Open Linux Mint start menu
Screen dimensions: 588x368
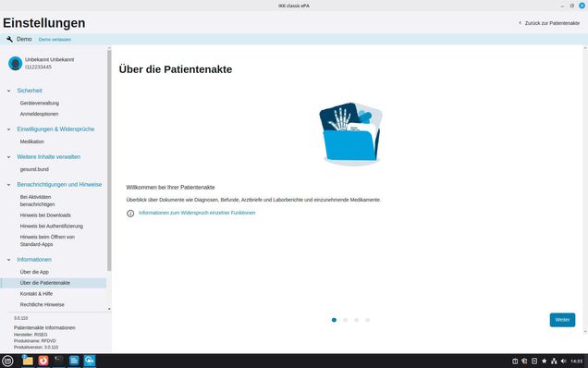pos(8,361)
